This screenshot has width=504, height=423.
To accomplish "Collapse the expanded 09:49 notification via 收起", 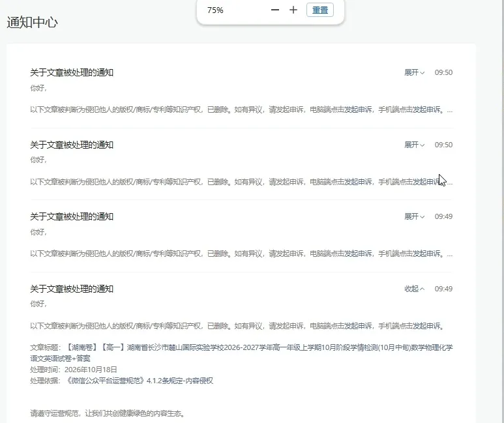I will (414, 289).
